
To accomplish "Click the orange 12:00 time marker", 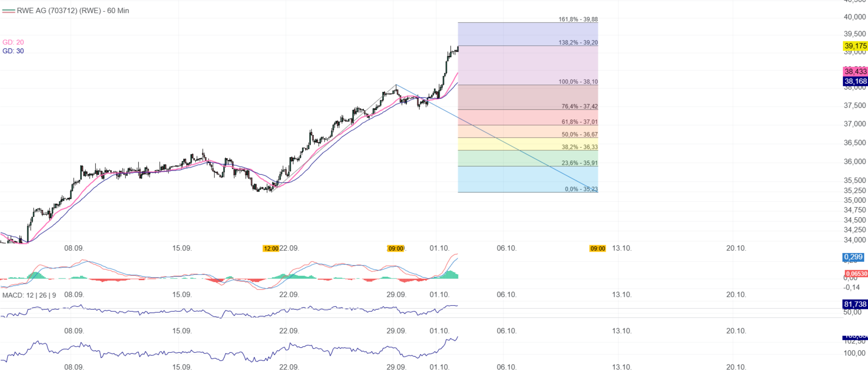I will 271,249.
